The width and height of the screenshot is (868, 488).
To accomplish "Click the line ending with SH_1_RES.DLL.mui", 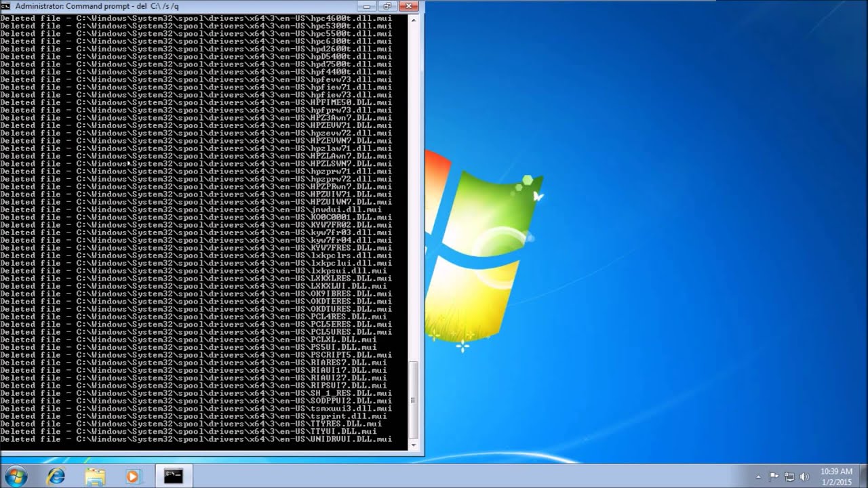I will (196, 393).
